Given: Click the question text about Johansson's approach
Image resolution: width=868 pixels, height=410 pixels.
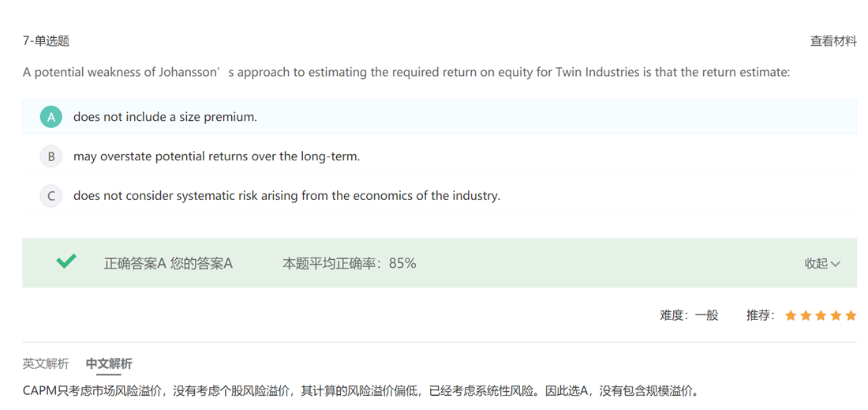Looking at the screenshot, I should click(x=406, y=73).
